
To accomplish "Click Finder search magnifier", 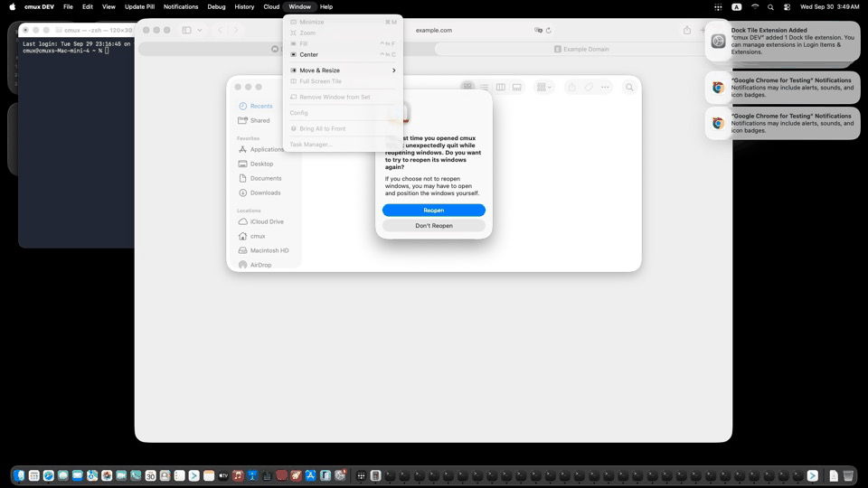I will tap(629, 87).
